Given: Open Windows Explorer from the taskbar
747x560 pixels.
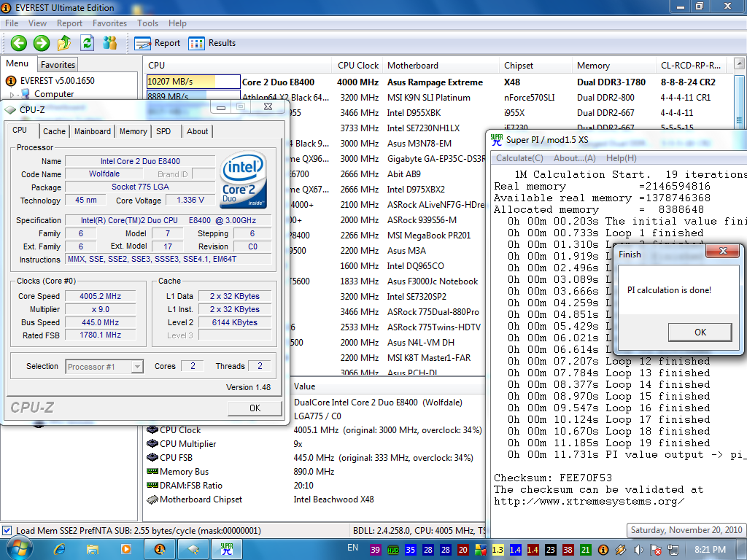Looking at the screenshot, I should tap(92, 550).
